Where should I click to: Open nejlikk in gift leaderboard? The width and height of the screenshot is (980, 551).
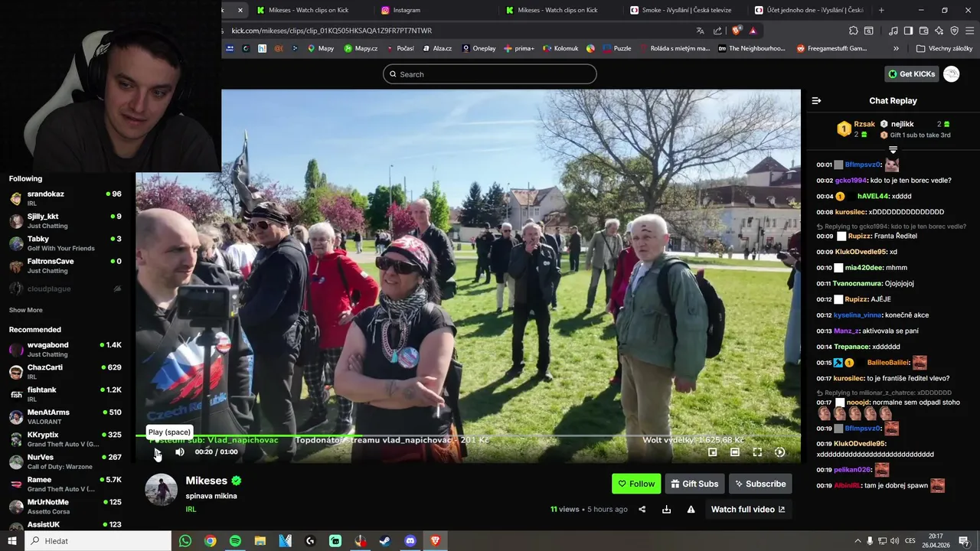click(x=902, y=124)
